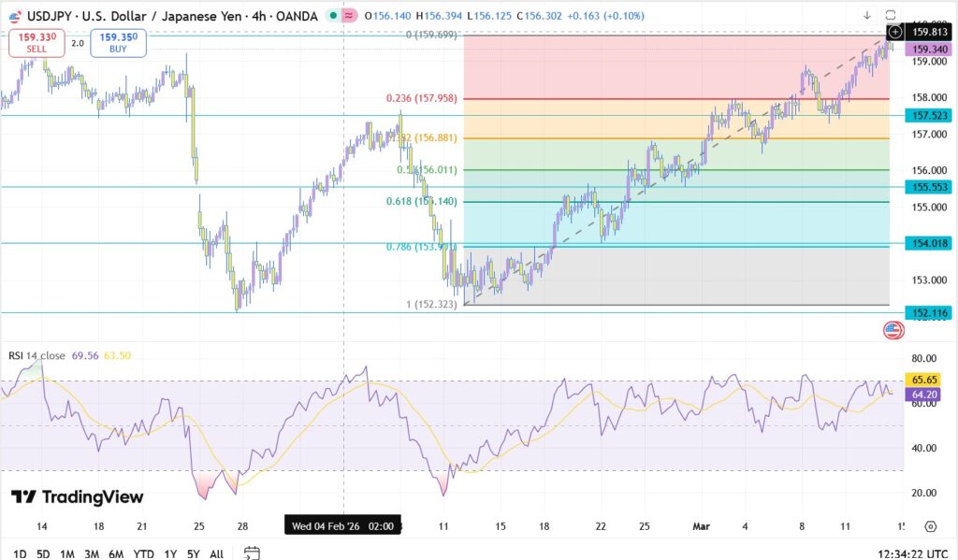Viewport: 958px width, 560px height.
Task: Click the USDJPY currency pair flag icon
Action: click(13, 15)
